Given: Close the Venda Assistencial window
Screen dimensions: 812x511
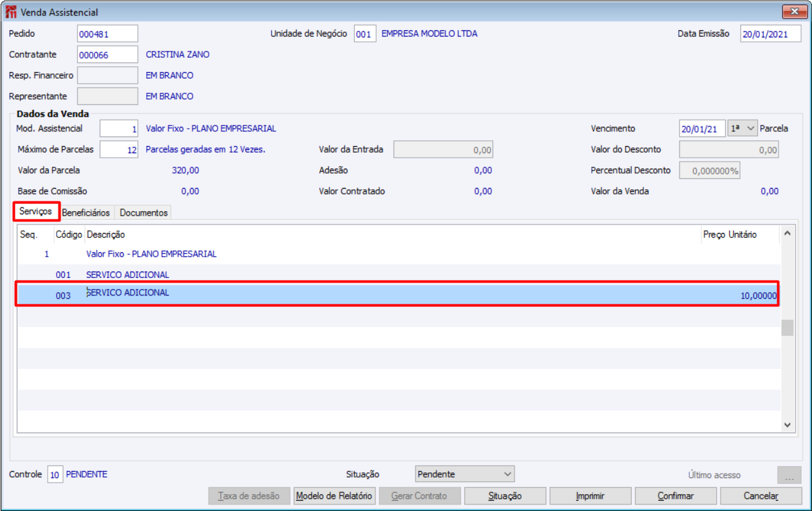Looking at the screenshot, I should (795, 12).
